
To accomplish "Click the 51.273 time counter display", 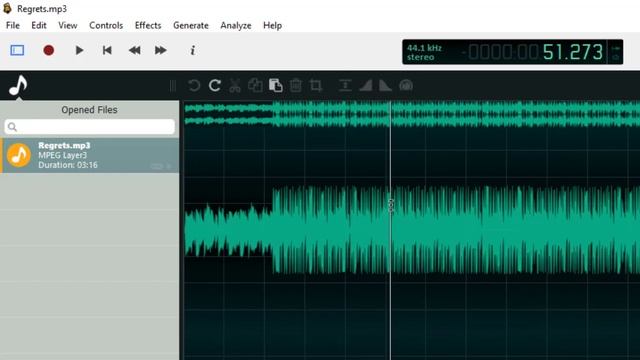I will [573, 52].
